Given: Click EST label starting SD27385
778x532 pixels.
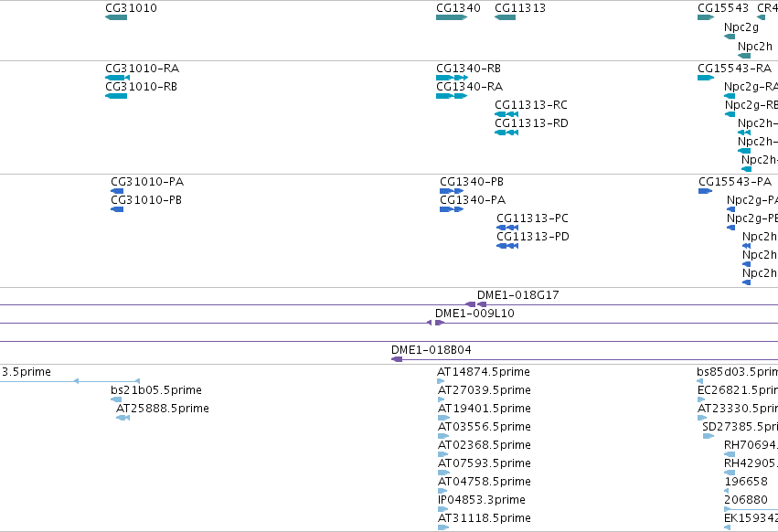Looking at the screenshot, I should point(740,427).
